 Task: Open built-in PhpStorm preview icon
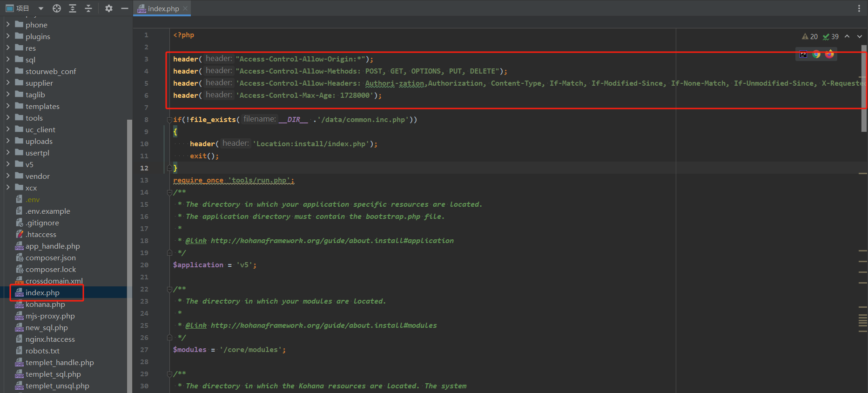(803, 54)
